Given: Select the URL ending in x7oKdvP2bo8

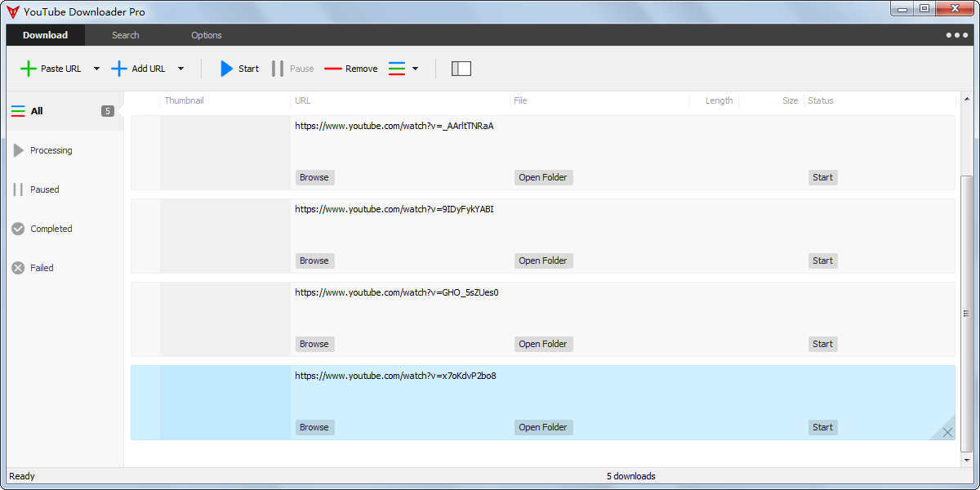Looking at the screenshot, I should point(395,376).
